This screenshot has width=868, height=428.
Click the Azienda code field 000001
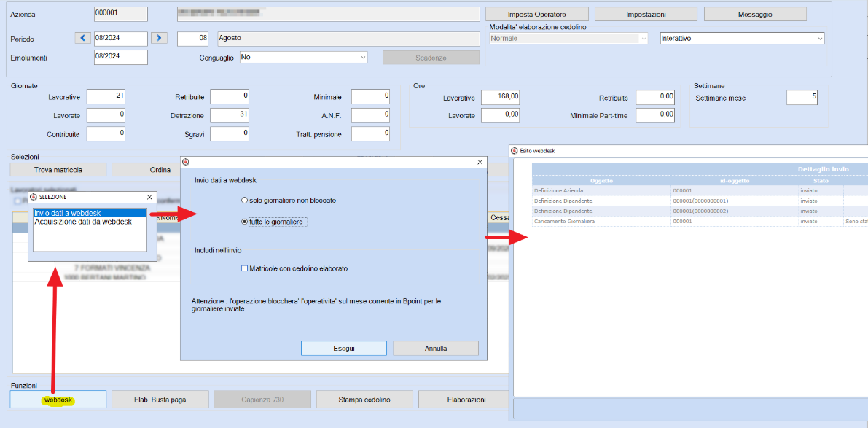click(121, 15)
